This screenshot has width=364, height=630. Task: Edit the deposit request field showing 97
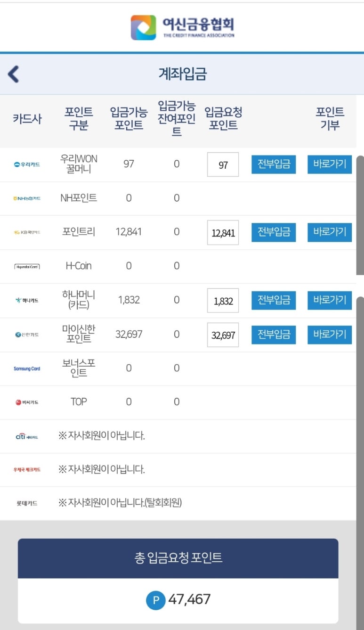coord(223,164)
